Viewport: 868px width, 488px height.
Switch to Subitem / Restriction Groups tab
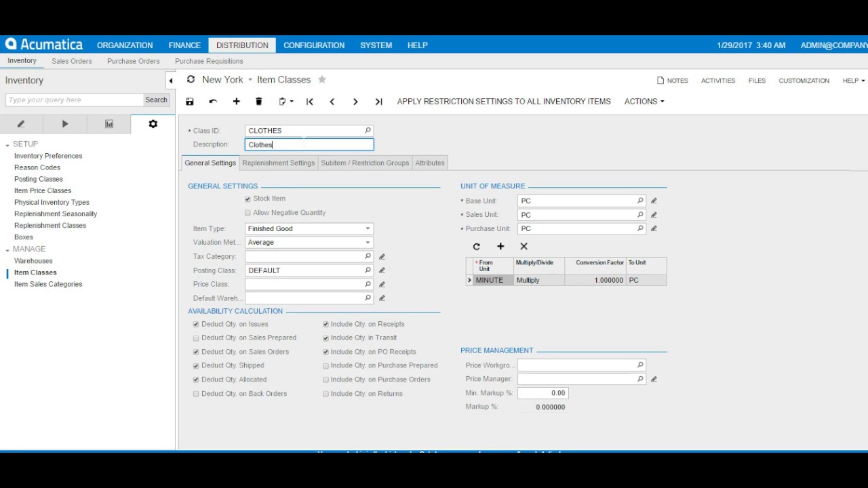point(365,163)
